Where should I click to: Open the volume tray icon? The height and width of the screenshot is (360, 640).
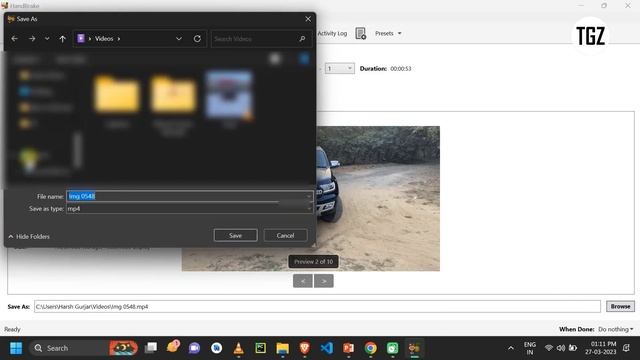(561, 348)
